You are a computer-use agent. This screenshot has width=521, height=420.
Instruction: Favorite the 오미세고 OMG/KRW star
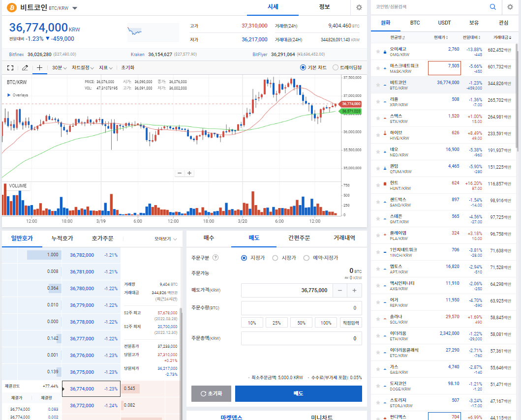[378, 52]
